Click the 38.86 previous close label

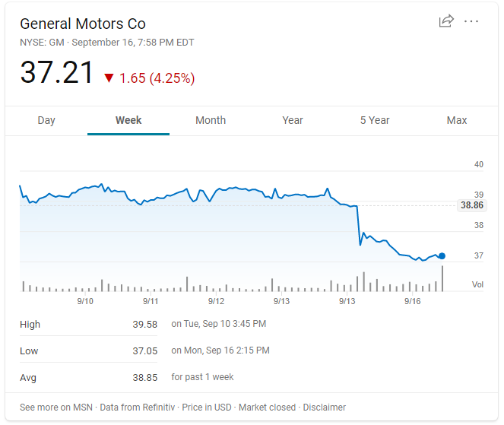471,205
